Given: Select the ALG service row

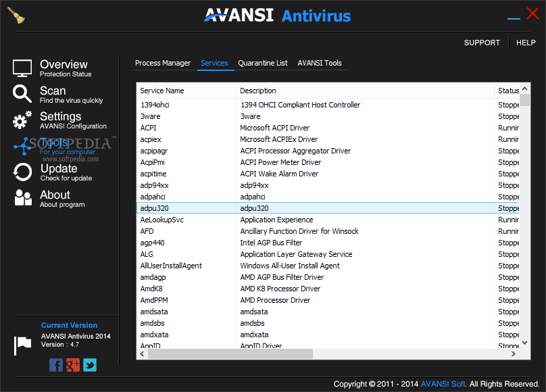Looking at the screenshot, I should (328, 254).
